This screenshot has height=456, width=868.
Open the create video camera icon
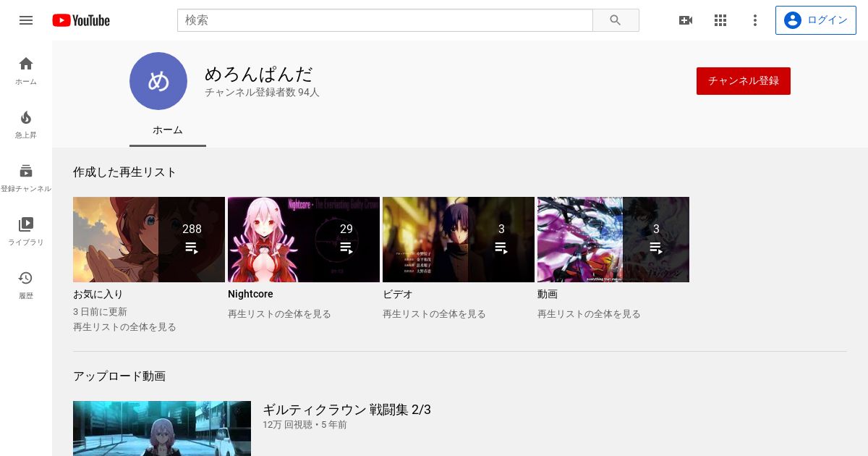click(x=686, y=20)
